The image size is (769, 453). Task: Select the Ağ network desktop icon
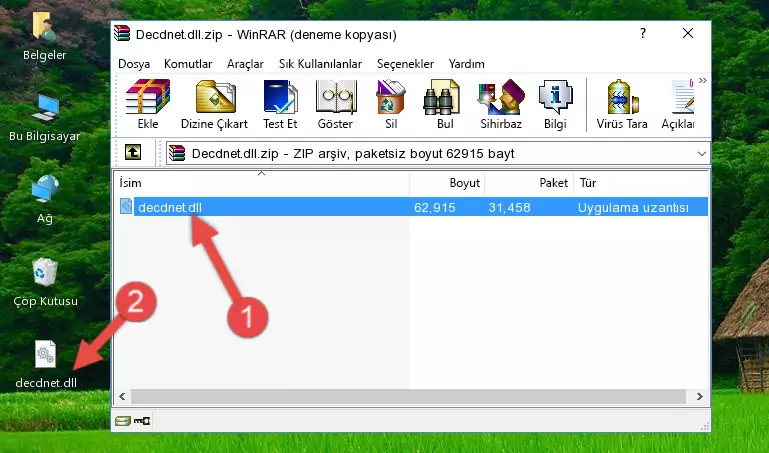(45, 200)
